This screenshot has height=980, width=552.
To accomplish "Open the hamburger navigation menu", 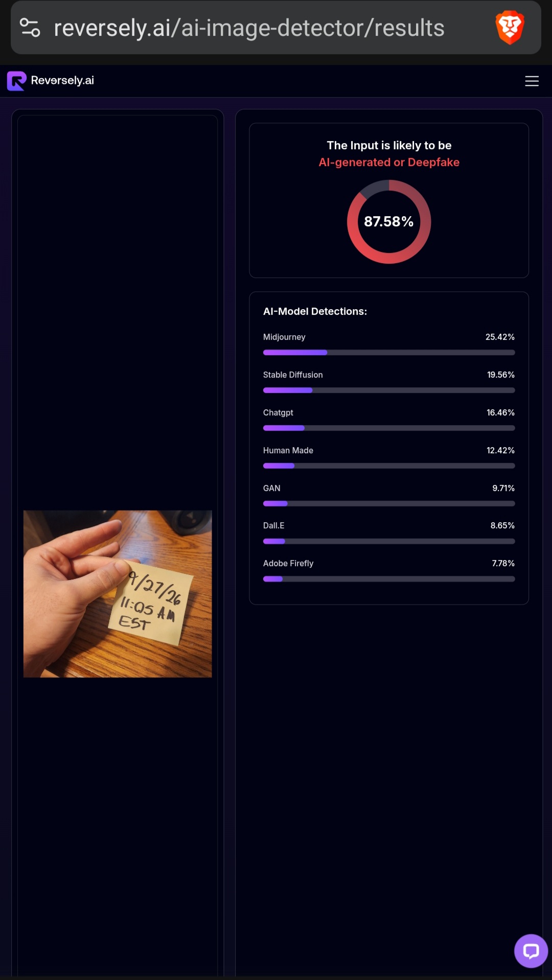I will tap(532, 81).
